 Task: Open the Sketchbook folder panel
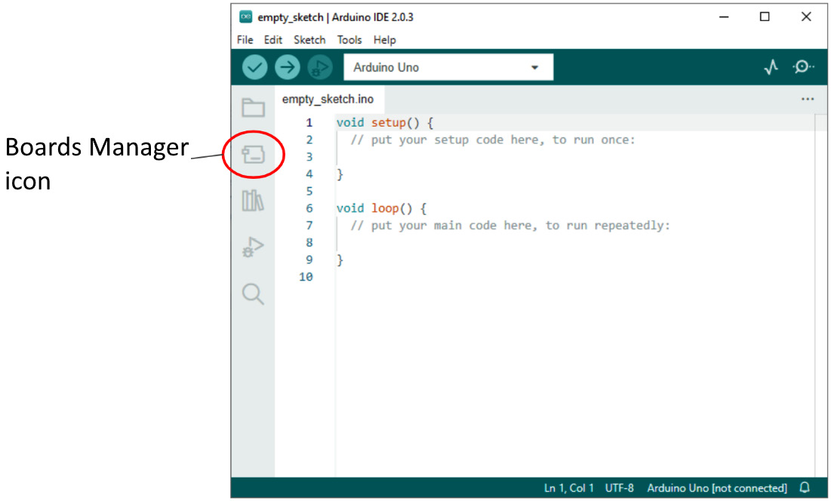[254, 108]
